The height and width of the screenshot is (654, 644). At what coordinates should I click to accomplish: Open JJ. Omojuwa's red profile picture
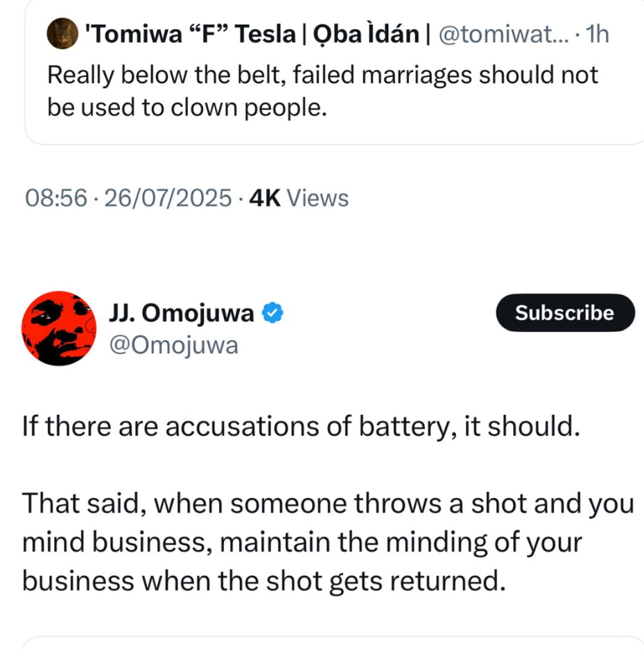pyautogui.click(x=58, y=328)
